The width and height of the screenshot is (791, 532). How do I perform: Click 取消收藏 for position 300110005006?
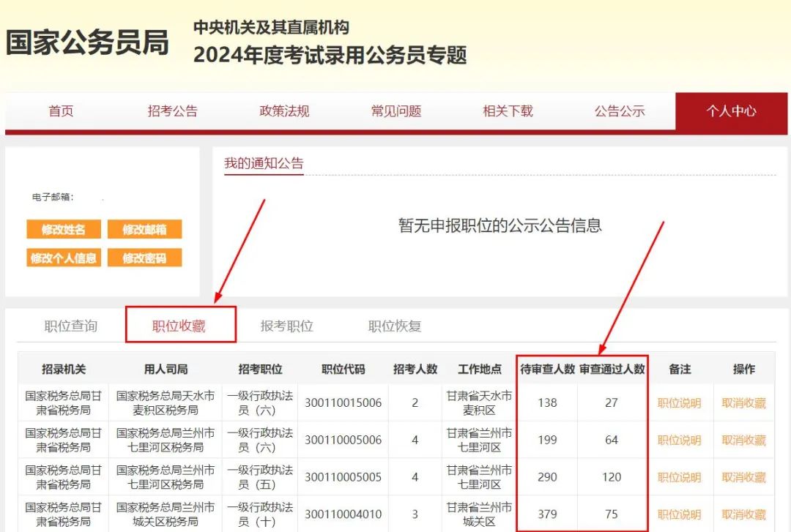click(743, 441)
